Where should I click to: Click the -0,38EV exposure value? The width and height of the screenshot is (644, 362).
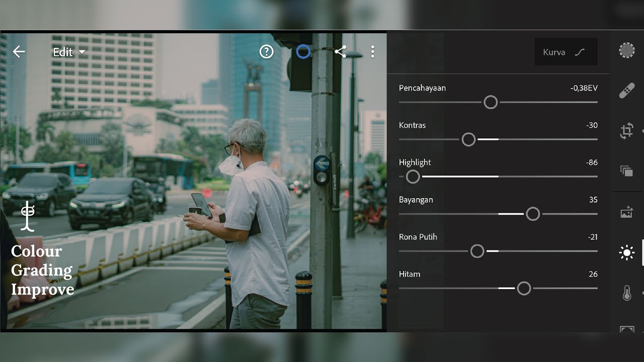point(584,88)
